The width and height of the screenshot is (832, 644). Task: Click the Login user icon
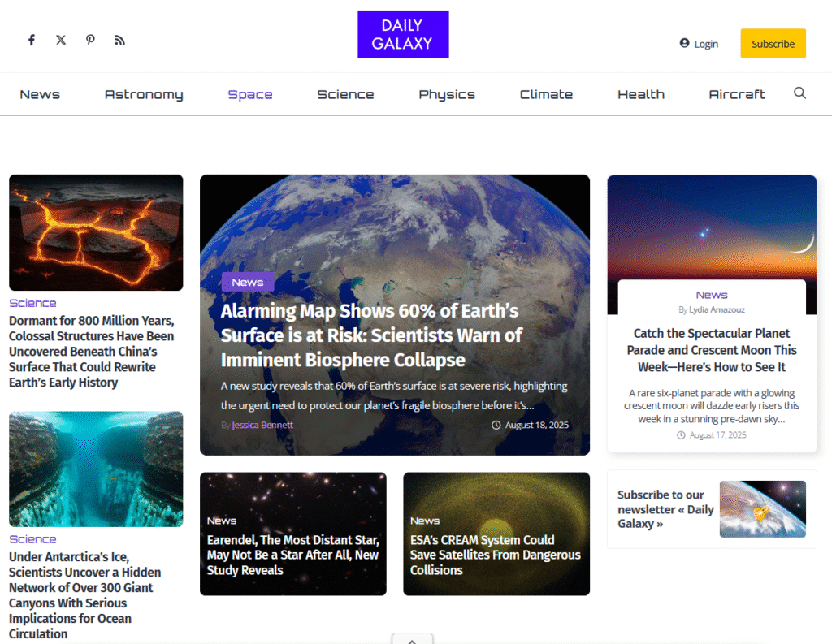tap(684, 43)
